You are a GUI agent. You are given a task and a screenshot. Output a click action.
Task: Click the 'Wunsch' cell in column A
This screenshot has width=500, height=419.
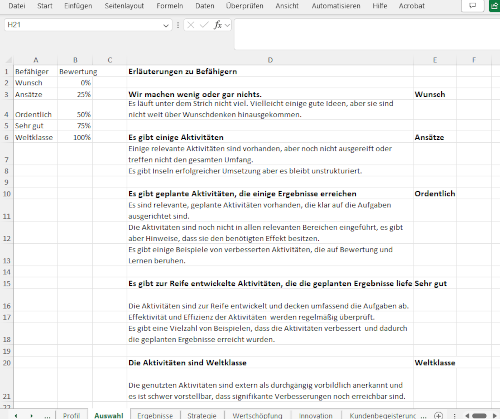(x=36, y=83)
